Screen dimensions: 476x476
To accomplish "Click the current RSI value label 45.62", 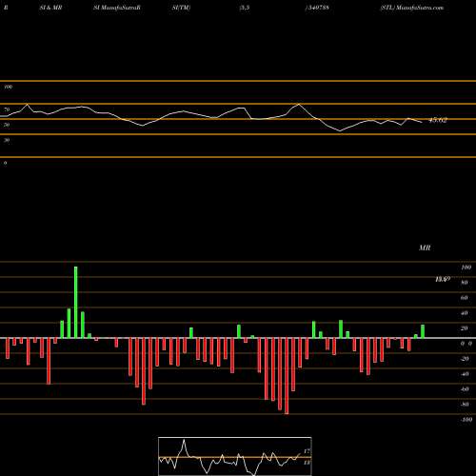I will tap(438, 120).
